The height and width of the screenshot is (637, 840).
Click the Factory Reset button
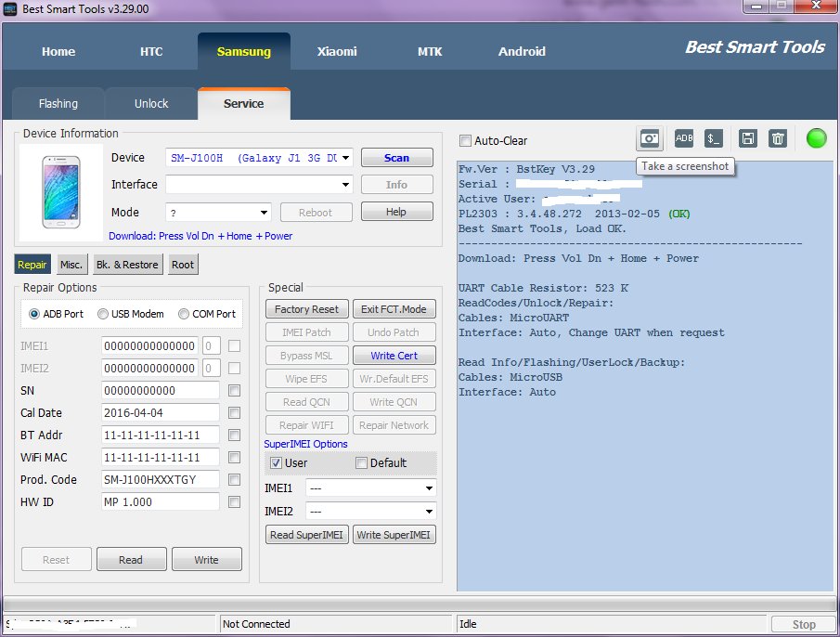coord(307,309)
